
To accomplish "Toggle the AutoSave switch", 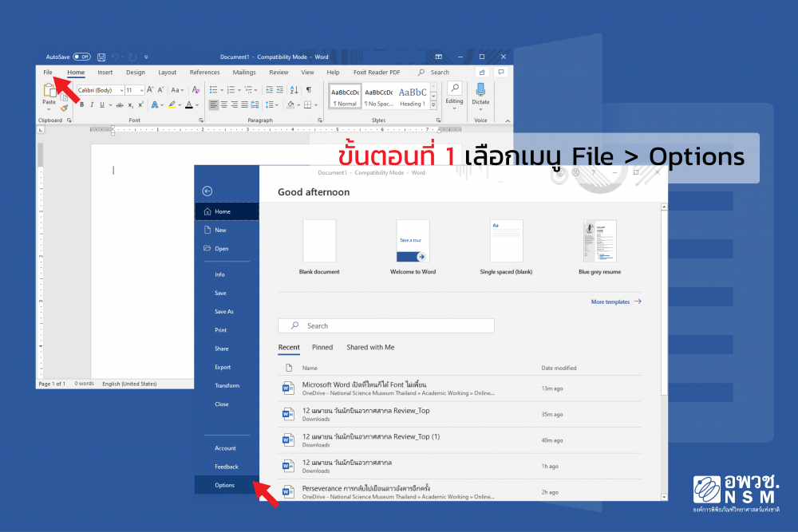I will pyautogui.click(x=81, y=57).
